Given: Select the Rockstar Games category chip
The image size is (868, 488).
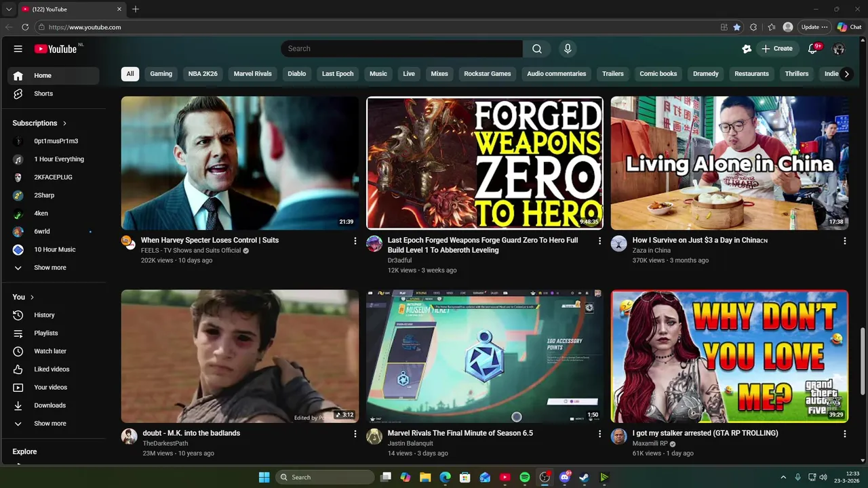Looking at the screenshot, I should point(488,74).
